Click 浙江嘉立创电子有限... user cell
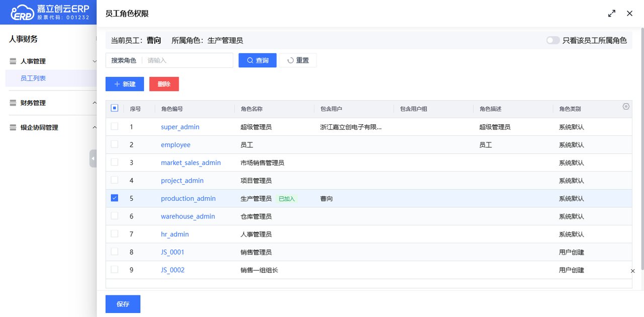 point(351,127)
